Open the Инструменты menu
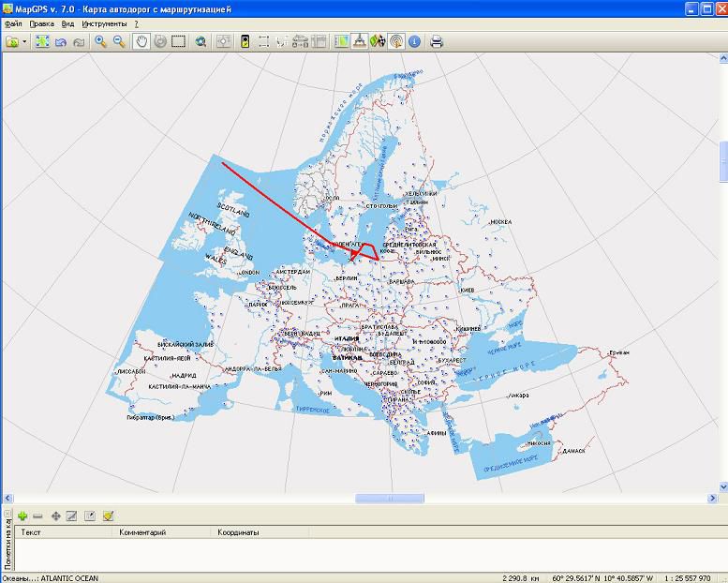 coord(103,22)
